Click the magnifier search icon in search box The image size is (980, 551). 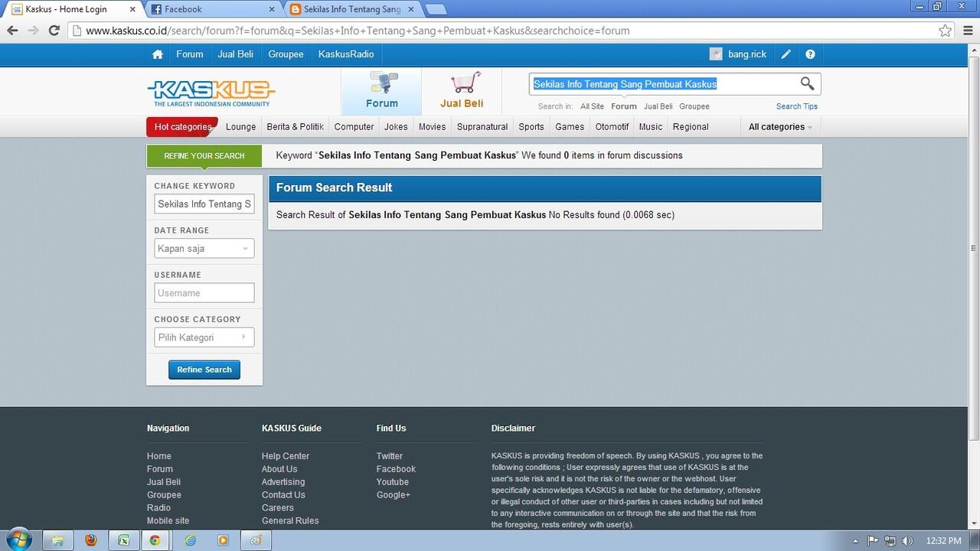807,83
